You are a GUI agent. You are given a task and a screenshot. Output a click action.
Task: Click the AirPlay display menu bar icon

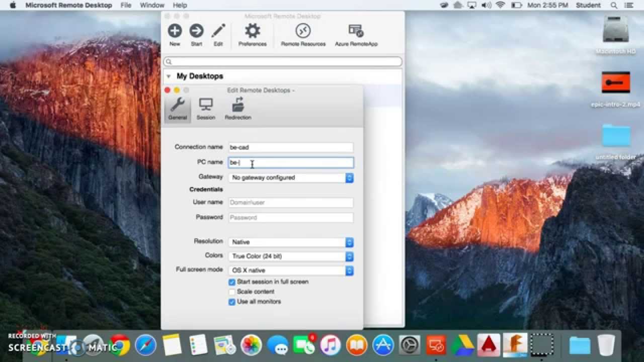point(472,5)
